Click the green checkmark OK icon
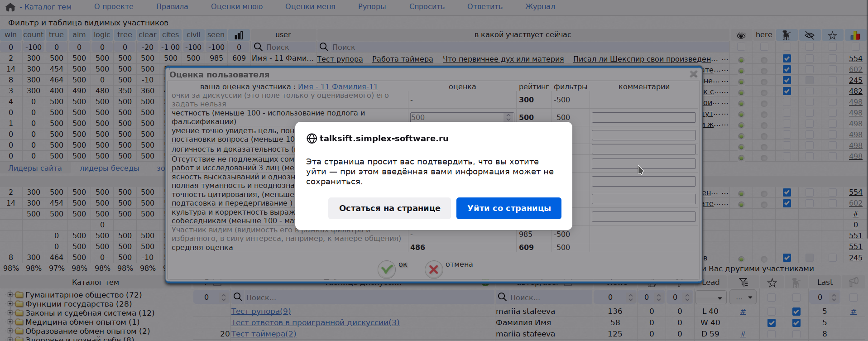 tap(387, 269)
